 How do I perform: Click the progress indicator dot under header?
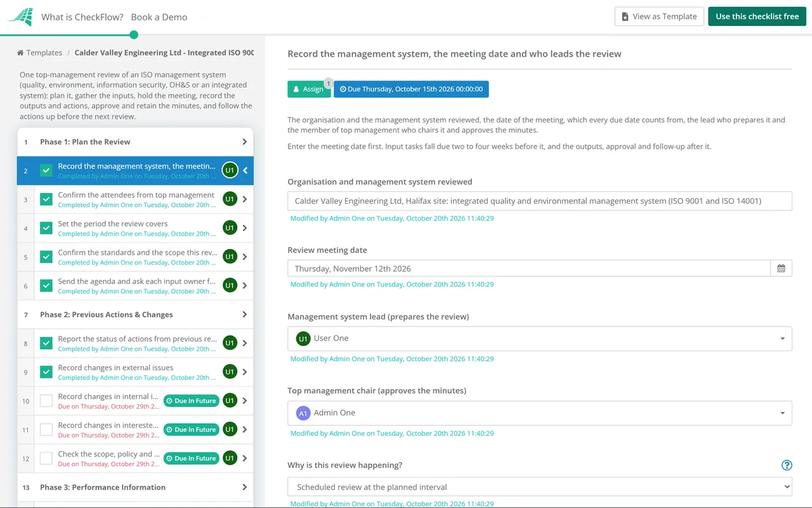click(x=133, y=35)
